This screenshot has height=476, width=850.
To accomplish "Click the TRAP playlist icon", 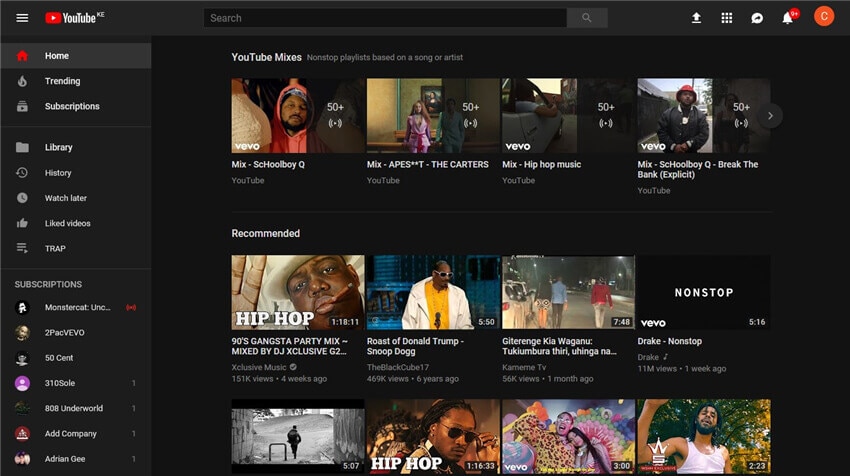I will point(22,248).
